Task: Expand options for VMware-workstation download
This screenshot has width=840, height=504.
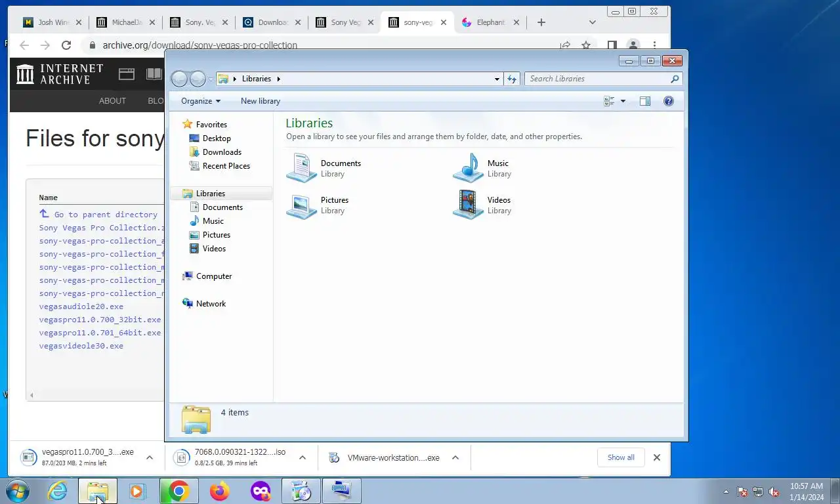Action: (455, 457)
